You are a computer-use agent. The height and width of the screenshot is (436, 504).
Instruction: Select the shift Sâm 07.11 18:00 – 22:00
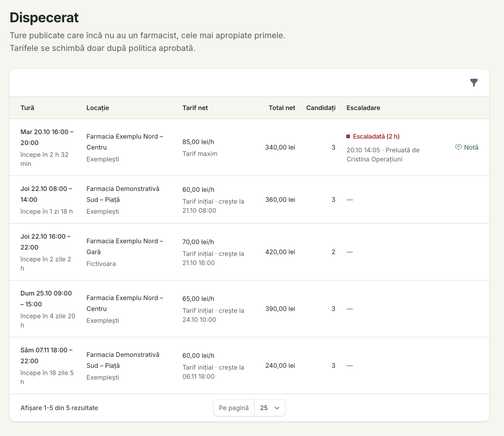tap(47, 355)
